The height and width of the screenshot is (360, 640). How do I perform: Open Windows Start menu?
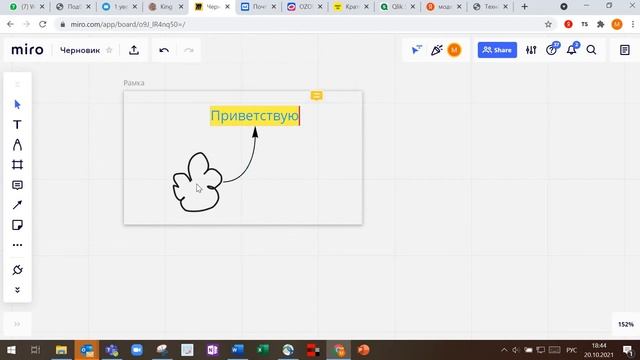[x=11, y=350]
